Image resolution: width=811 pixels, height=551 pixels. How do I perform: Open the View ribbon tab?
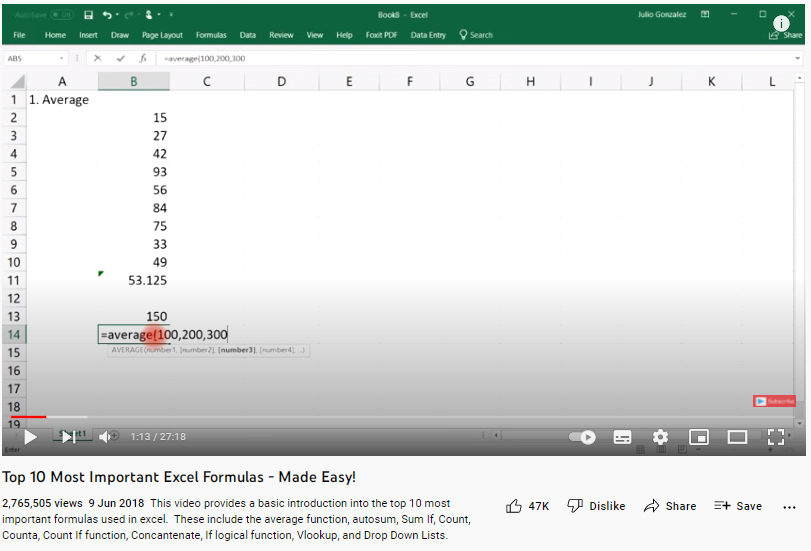pyautogui.click(x=314, y=35)
